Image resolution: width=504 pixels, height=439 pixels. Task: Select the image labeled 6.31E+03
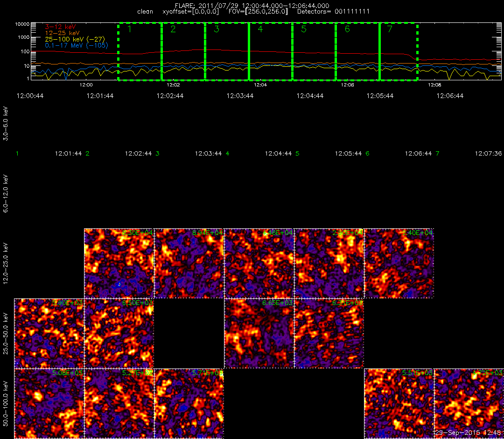(x=329, y=333)
